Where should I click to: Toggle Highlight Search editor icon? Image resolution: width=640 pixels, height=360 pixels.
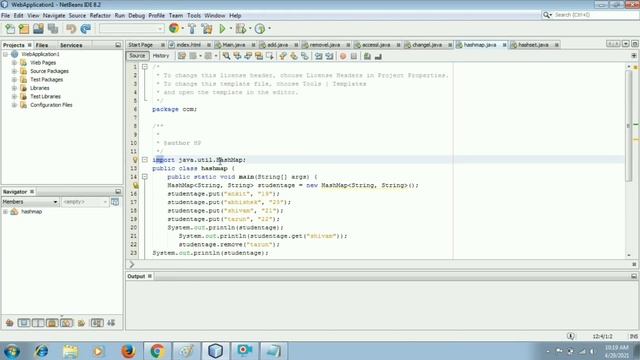coord(259,56)
